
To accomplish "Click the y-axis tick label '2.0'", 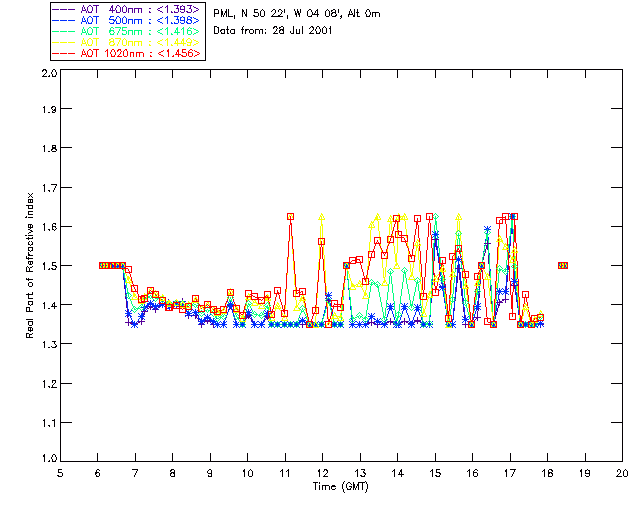I will tap(49, 74).
